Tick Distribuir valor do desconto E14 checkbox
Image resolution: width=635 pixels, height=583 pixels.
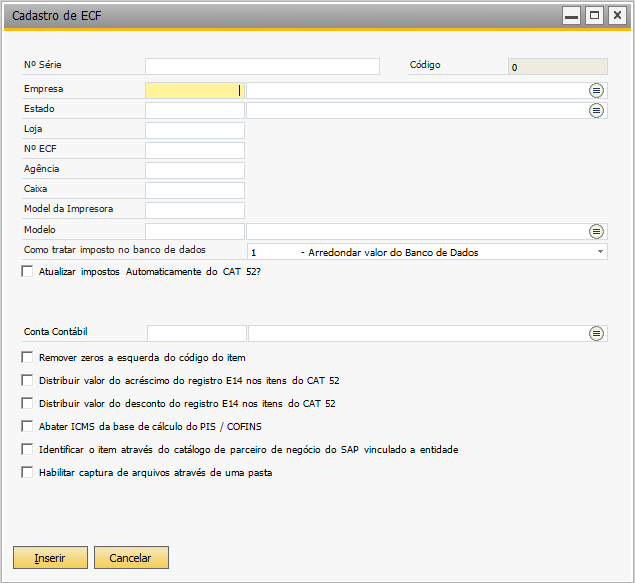click(27, 403)
